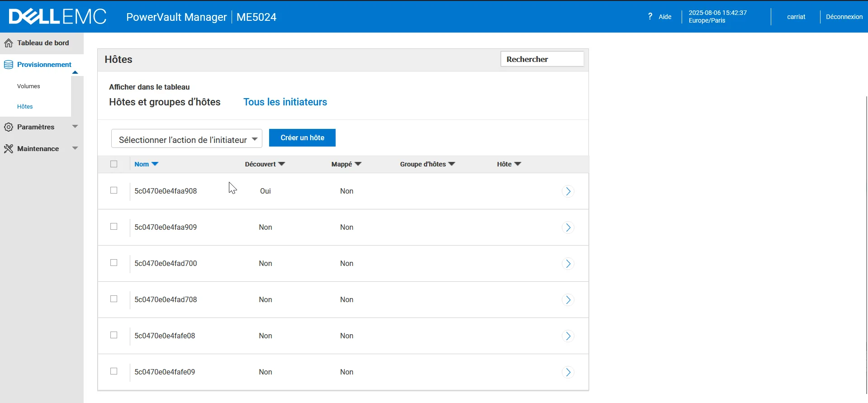Click the page vertical scrollbar
The width and height of the screenshot is (868, 403).
pyautogui.click(x=866, y=244)
